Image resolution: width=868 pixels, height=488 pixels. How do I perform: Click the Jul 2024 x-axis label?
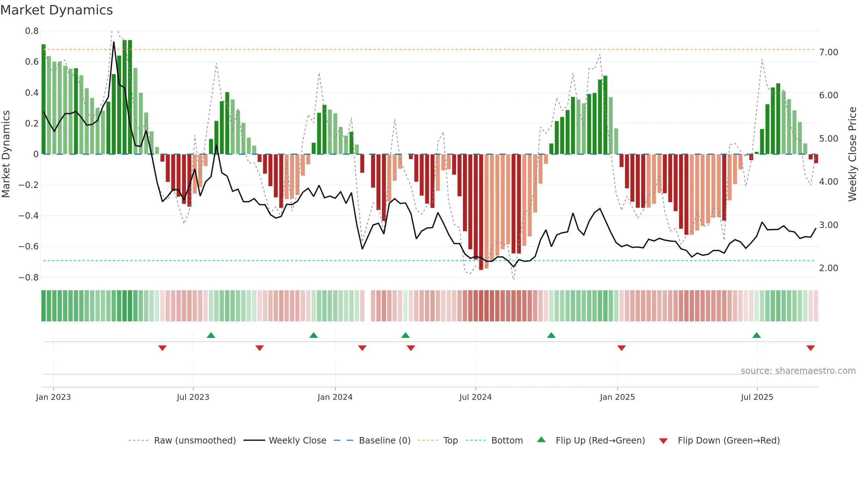[x=476, y=397]
